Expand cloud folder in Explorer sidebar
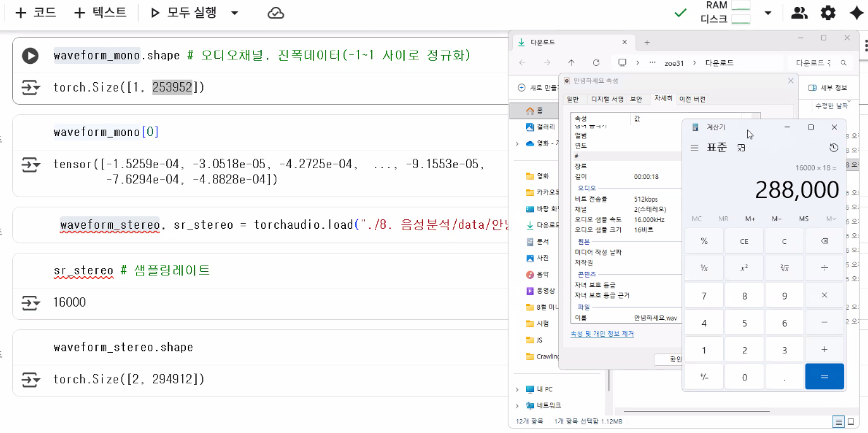The image size is (868, 433). pyautogui.click(x=517, y=143)
